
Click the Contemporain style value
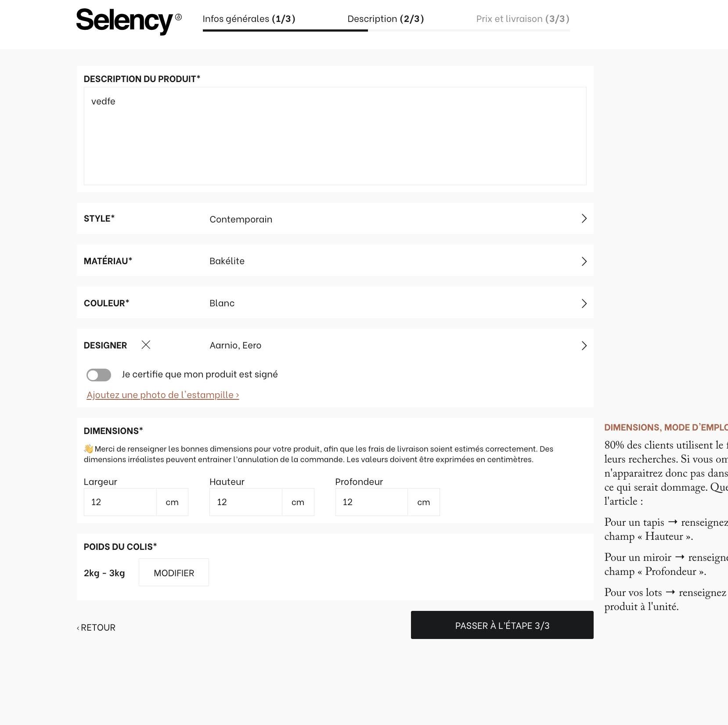(241, 219)
